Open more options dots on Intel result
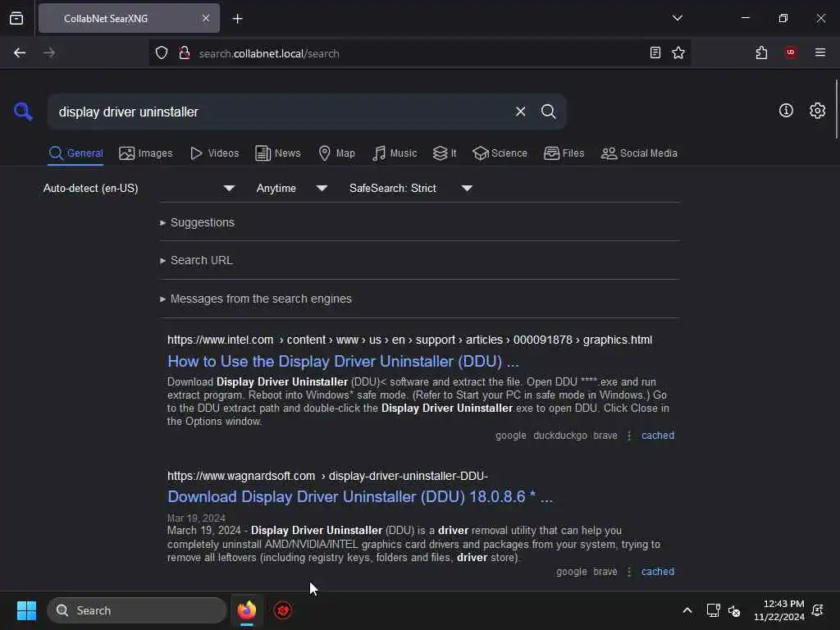 (x=629, y=436)
